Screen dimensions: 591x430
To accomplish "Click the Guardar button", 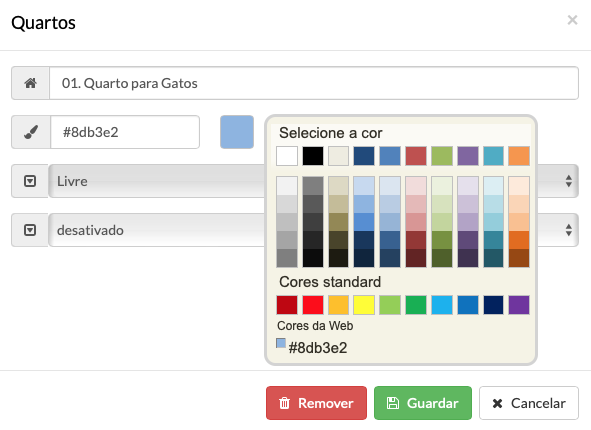I will pyautogui.click(x=423, y=403).
